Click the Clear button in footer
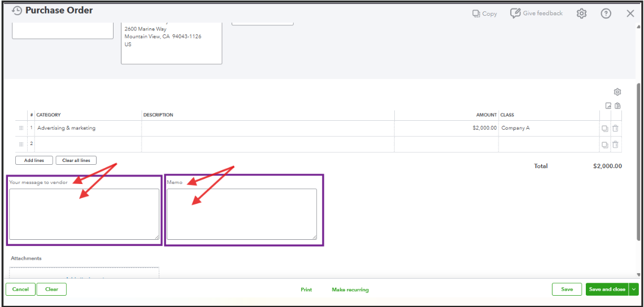The height and width of the screenshot is (307, 644). (x=51, y=289)
